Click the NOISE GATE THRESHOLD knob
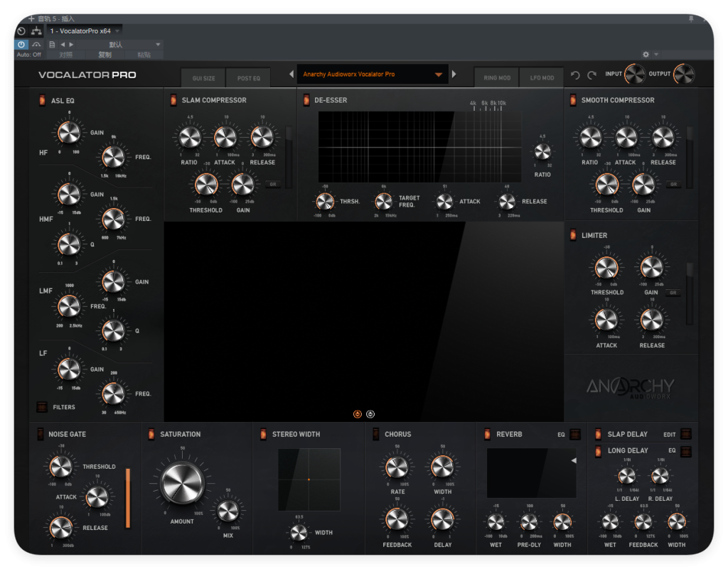 61,467
